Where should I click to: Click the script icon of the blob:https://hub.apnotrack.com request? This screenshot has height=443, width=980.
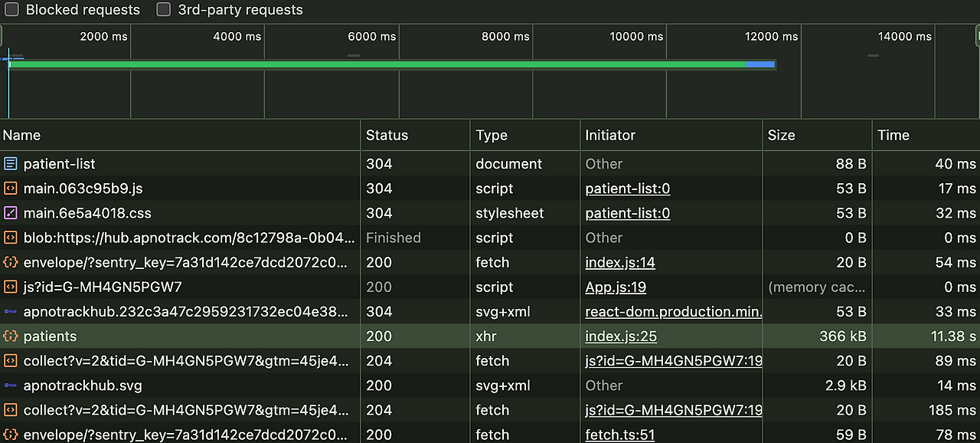[x=11, y=238]
